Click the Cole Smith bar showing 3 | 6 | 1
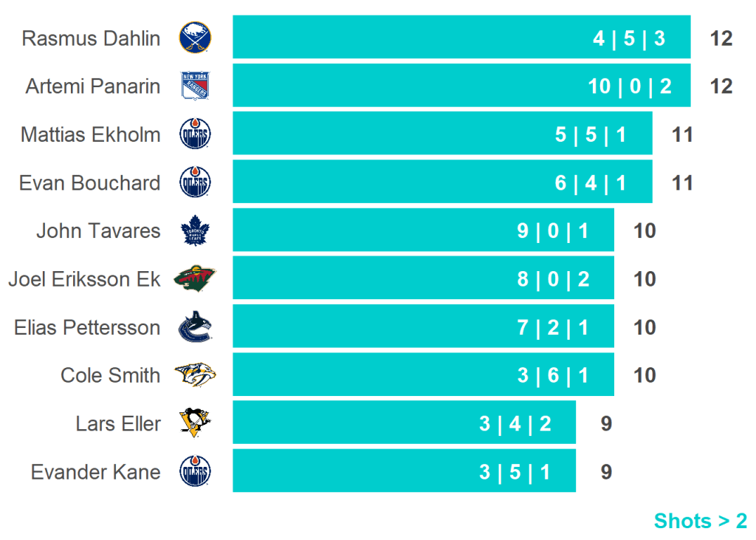This screenshot has height=540, width=756. [423, 375]
